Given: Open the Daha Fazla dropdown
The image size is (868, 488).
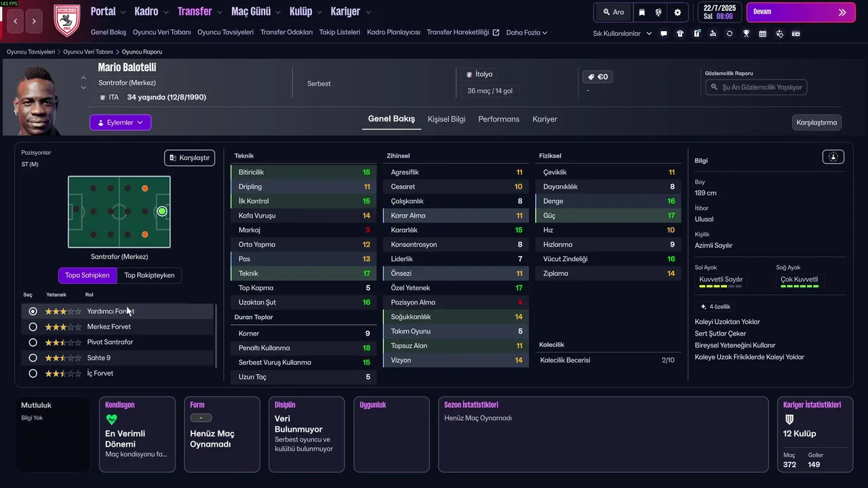Looking at the screenshot, I should coord(526,33).
